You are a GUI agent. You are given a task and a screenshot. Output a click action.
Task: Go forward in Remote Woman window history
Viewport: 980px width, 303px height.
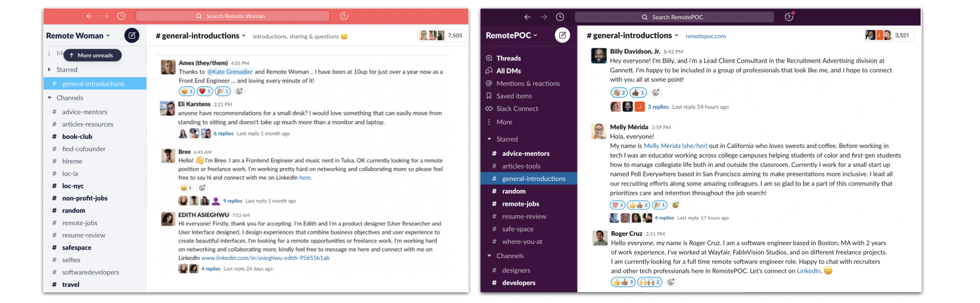coord(105,16)
